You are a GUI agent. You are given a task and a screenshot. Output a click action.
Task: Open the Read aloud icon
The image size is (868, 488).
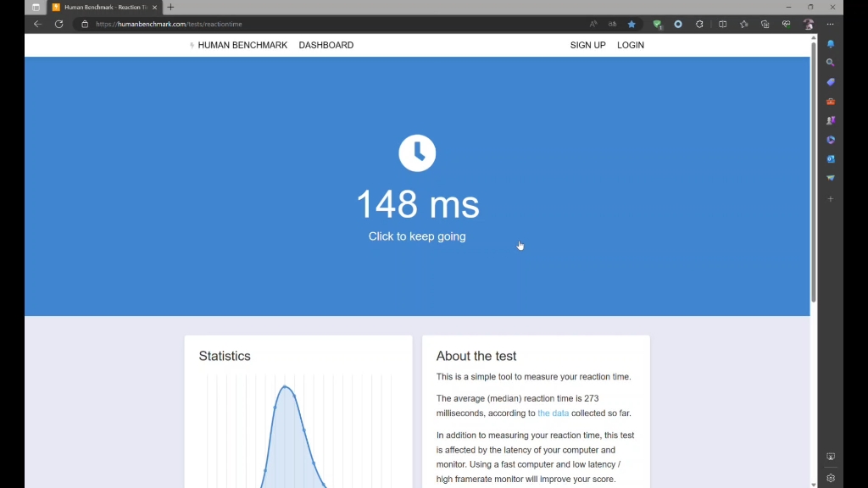(x=593, y=24)
